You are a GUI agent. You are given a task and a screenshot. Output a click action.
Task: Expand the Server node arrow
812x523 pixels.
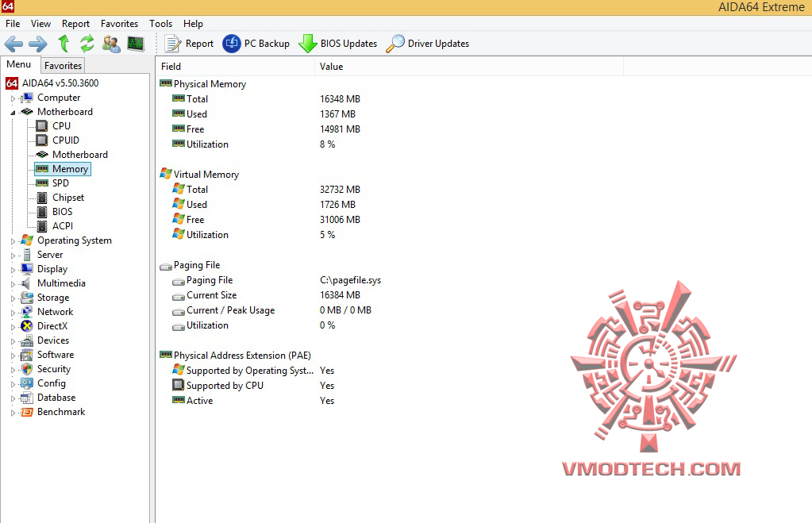tap(13, 256)
